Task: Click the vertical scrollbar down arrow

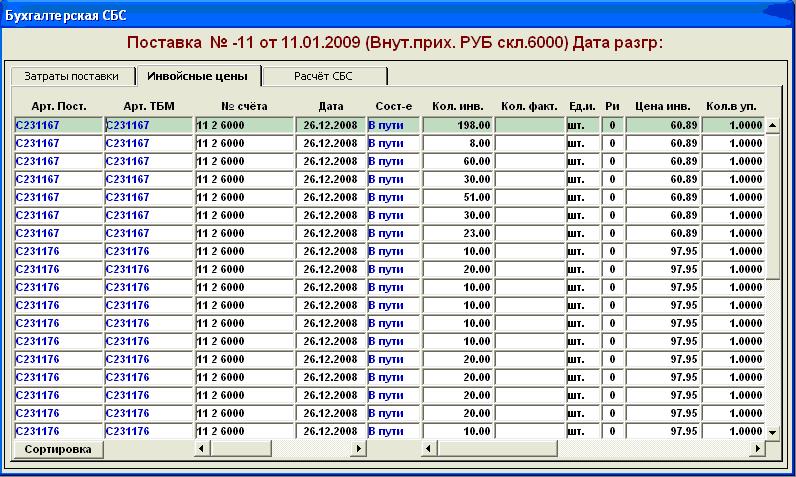Action: (773, 432)
